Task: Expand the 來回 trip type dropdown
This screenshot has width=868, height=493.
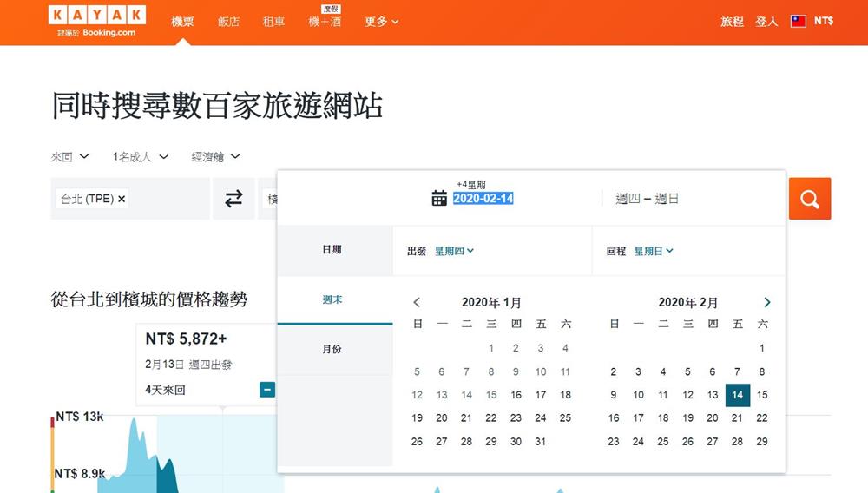Action: coord(70,157)
